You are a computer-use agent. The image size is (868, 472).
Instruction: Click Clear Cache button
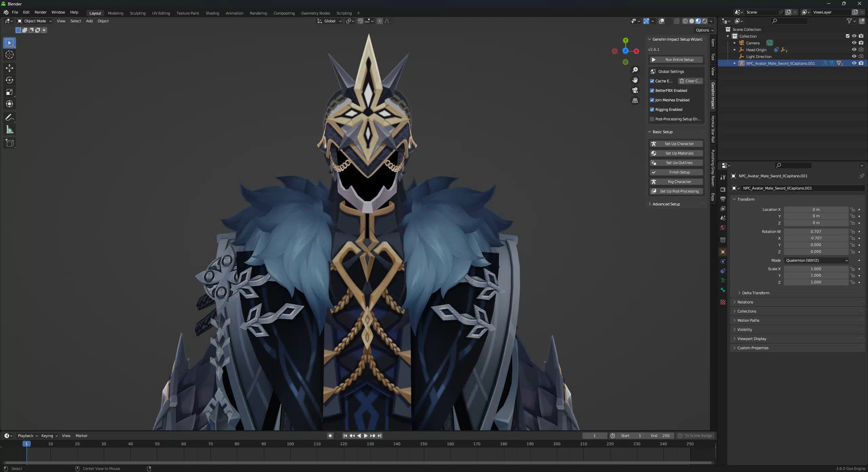pos(690,81)
